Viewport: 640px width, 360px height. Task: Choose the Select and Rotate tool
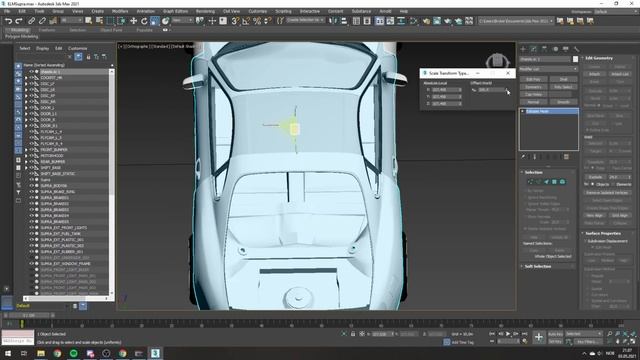pyautogui.click(x=144, y=21)
